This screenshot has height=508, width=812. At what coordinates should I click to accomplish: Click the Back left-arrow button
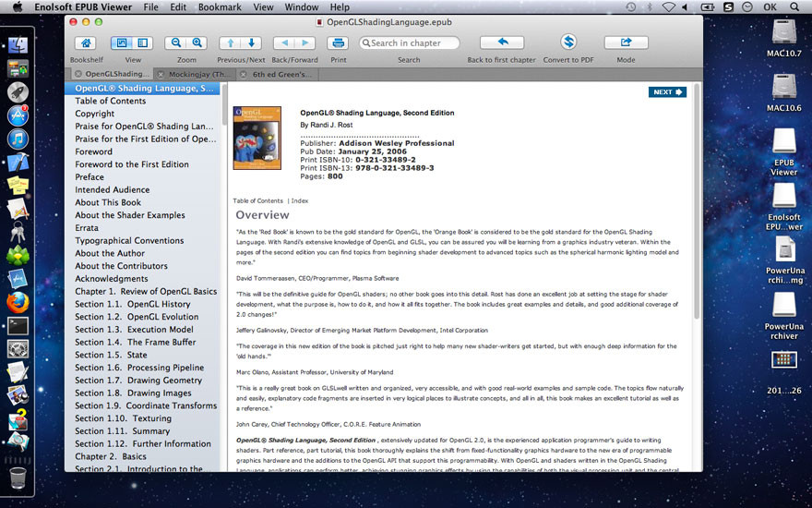tap(284, 43)
